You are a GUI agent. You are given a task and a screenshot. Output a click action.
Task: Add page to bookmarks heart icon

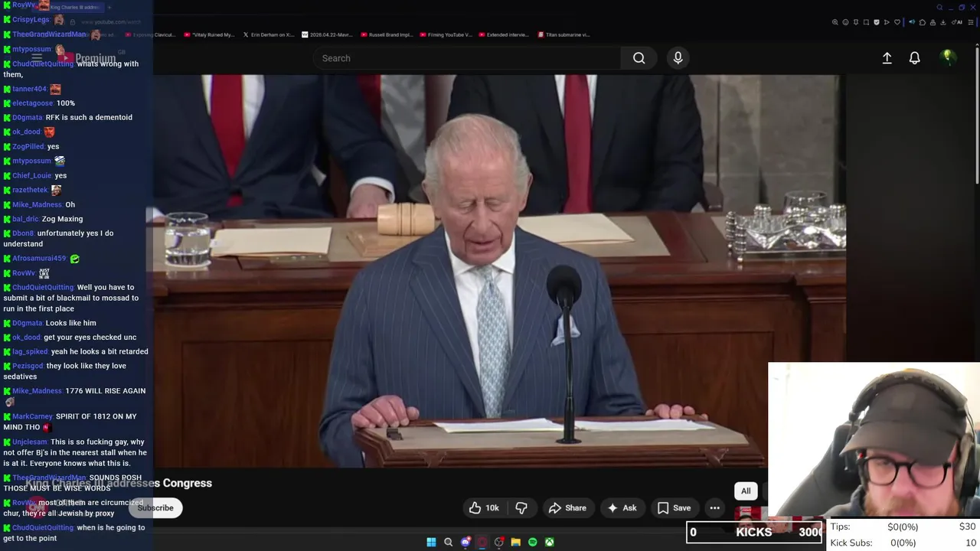pyautogui.click(x=897, y=22)
